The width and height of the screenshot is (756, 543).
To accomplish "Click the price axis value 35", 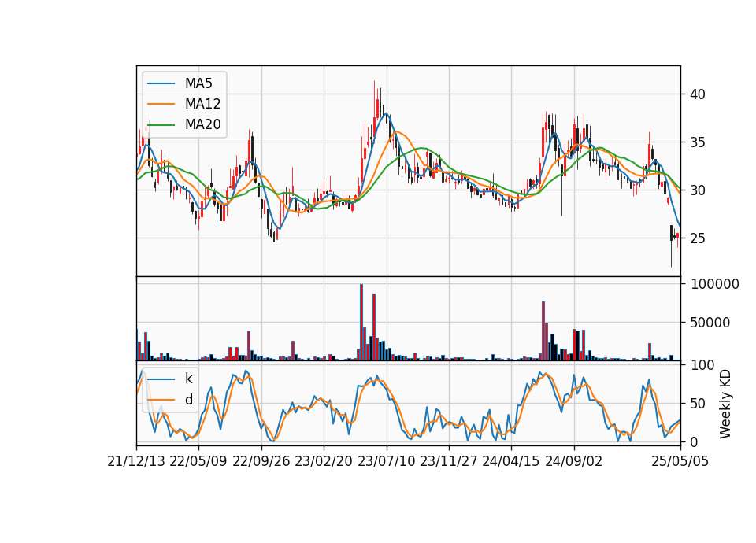I will [698, 142].
